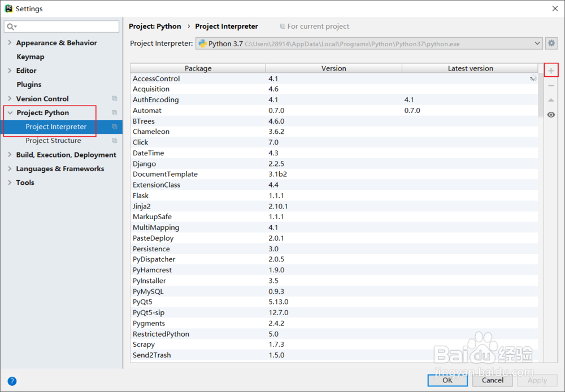Viewport: 565px width, 392px height.
Task: Click the search magnifier icon
Action: (10, 27)
